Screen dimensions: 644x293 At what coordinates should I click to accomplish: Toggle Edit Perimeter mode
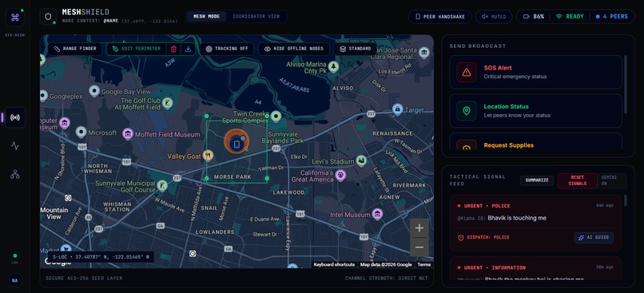pyautogui.click(x=137, y=49)
